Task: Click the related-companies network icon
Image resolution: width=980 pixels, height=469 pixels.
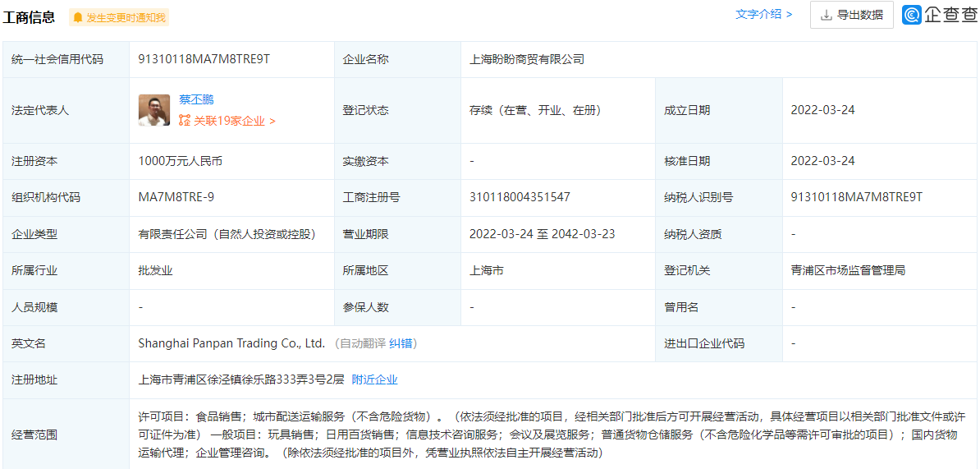Action: pyautogui.click(x=185, y=121)
